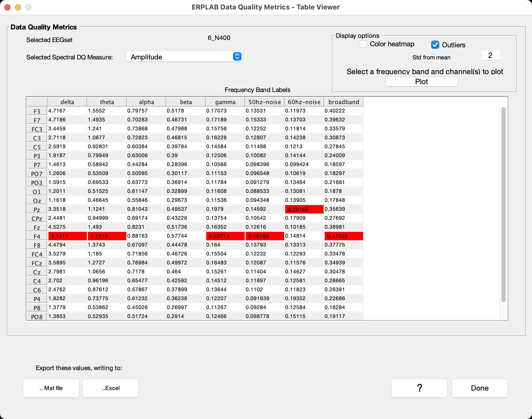Click the 6_N400 EEGset name

tap(219, 38)
